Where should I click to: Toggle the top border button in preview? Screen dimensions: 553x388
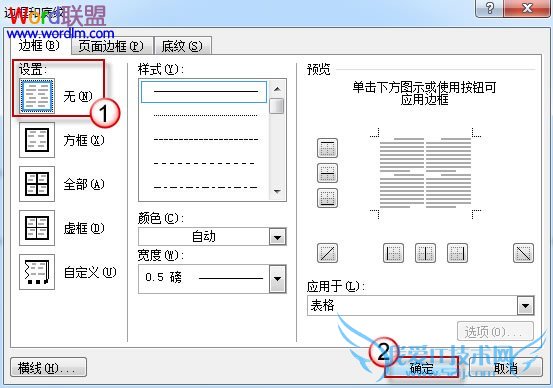pos(327,147)
